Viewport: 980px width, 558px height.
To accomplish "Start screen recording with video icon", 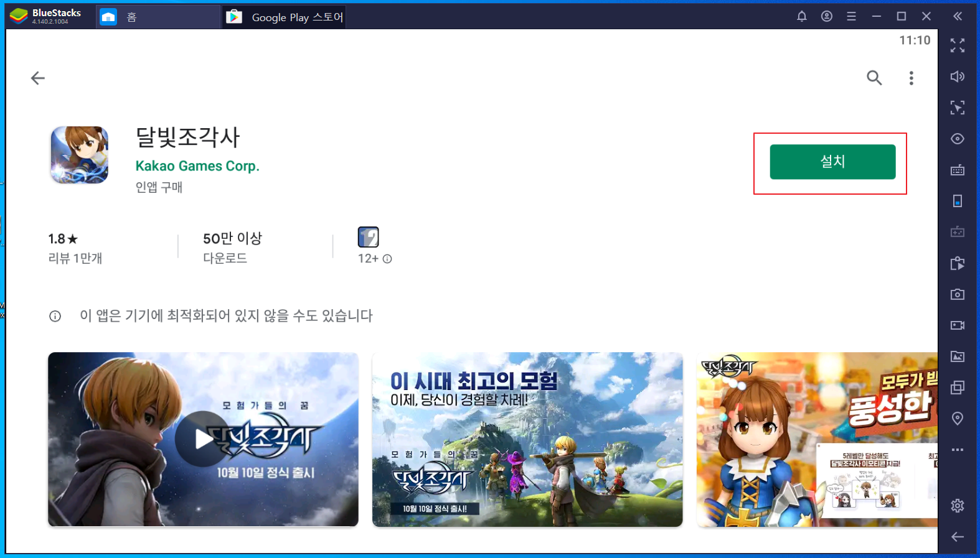I will pos(958,325).
